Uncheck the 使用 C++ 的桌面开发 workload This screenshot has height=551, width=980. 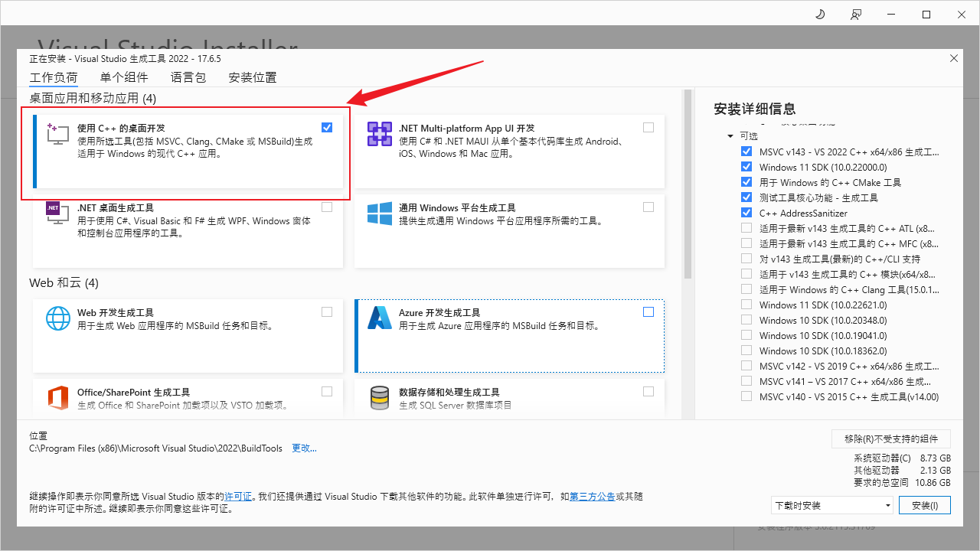point(327,127)
